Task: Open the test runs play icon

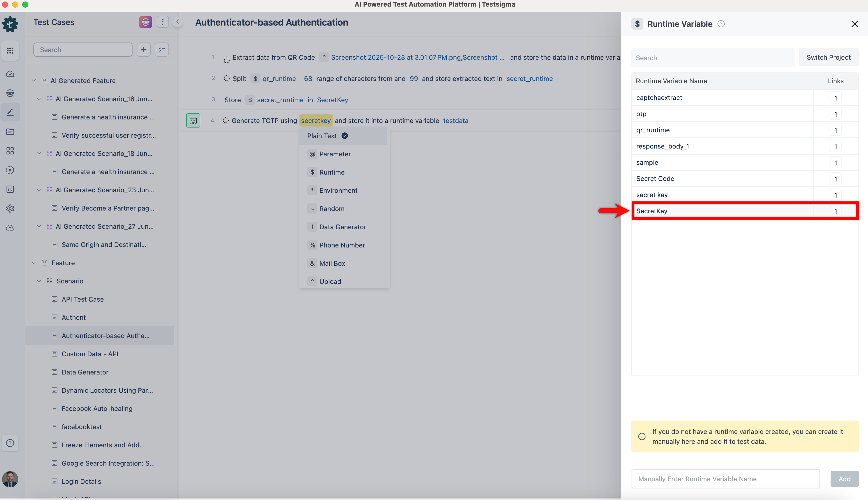Action: click(10, 170)
